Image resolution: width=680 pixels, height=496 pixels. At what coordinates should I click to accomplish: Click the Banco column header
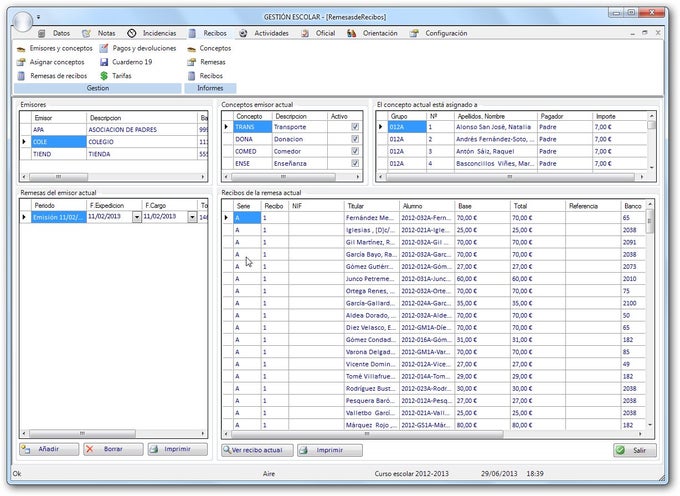click(x=634, y=206)
